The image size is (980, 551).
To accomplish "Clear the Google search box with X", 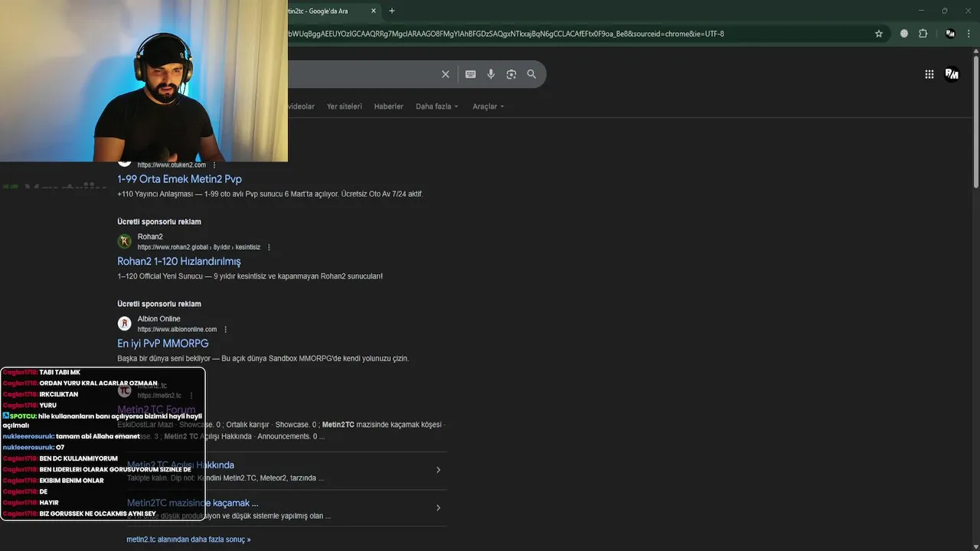I will pos(446,74).
